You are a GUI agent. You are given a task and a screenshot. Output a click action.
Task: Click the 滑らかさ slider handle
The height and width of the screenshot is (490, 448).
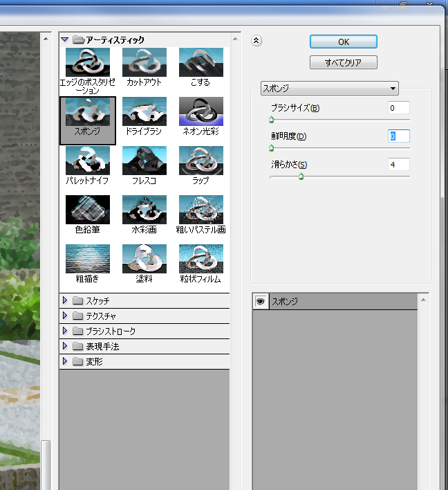[301, 176]
